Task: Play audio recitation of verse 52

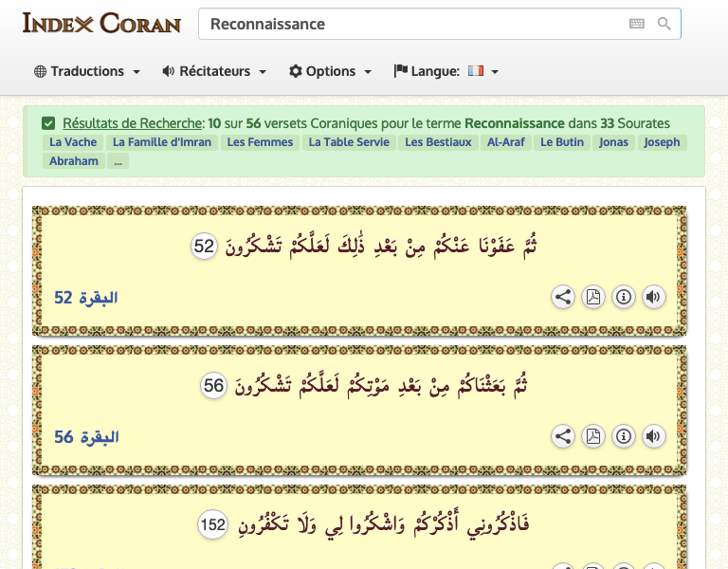Action: (x=653, y=297)
